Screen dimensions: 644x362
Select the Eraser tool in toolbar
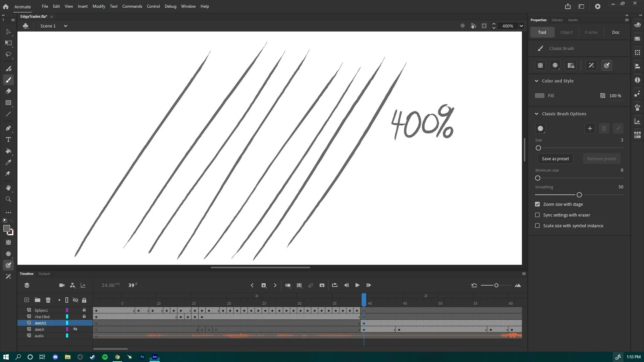pos(8,91)
